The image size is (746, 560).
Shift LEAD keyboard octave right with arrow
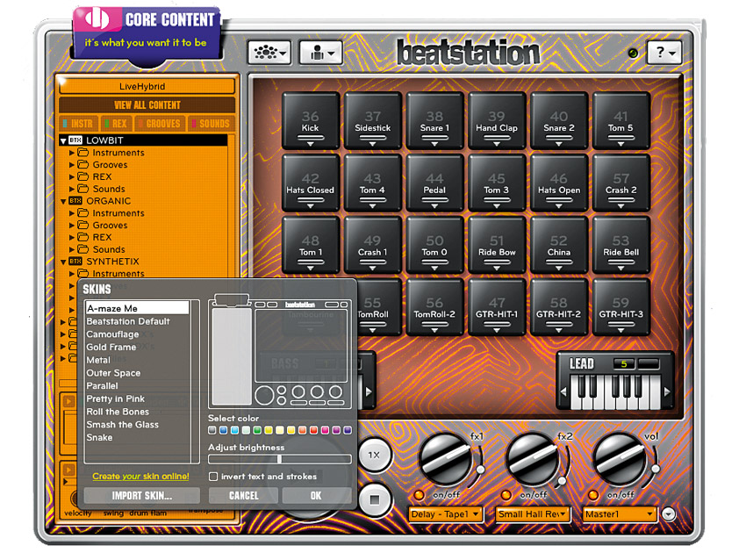[667, 391]
